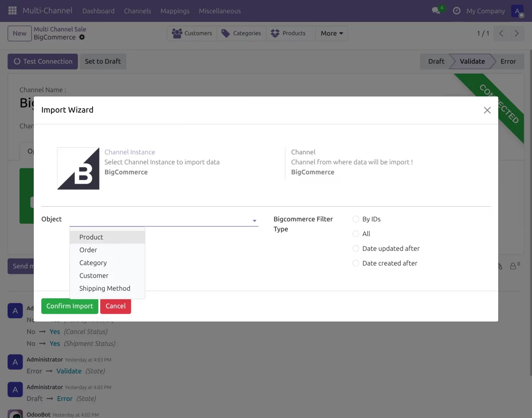
Task: Open the Miscellaneous menu
Action: (220, 11)
